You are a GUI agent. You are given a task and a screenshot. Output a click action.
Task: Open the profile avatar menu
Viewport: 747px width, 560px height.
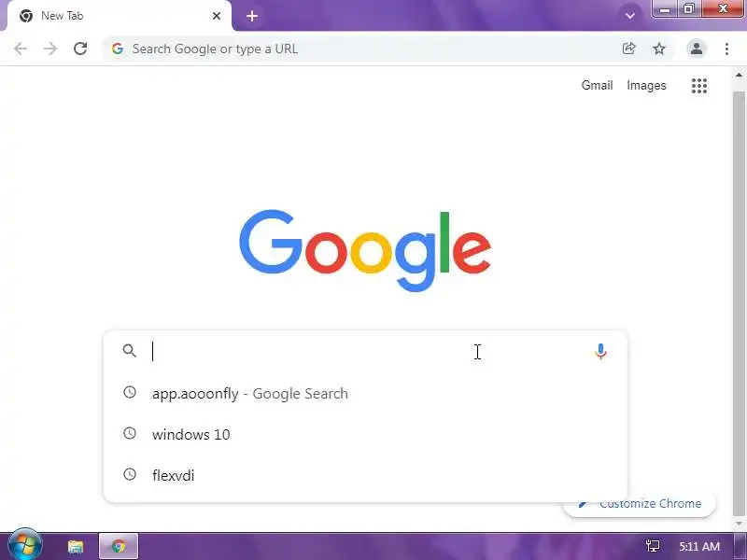tap(696, 49)
